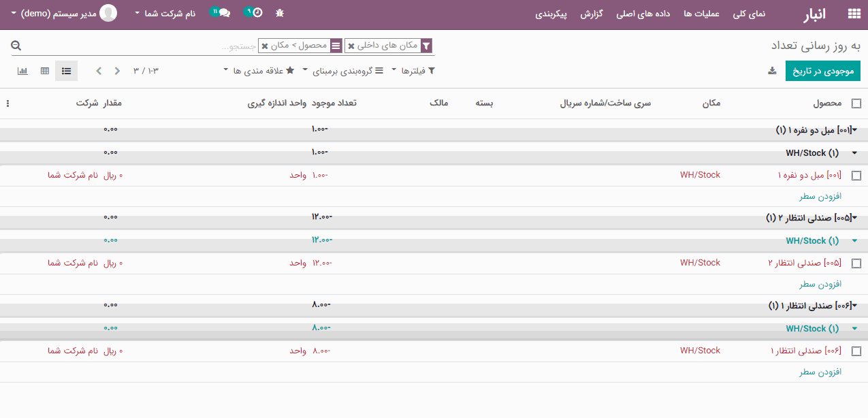
Task: Switch to list view
Action: pos(66,71)
